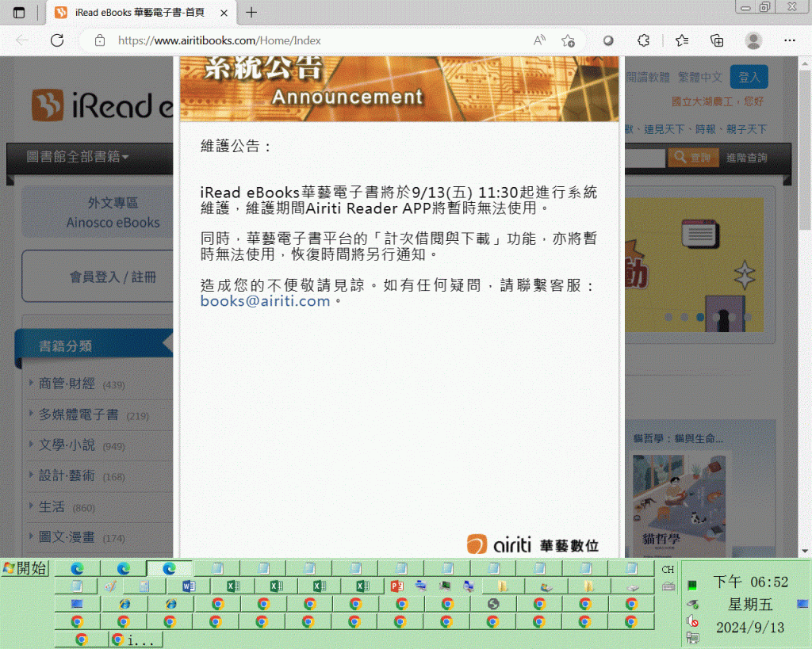The height and width of the screenshot is (649, 812).
Task: Open 外文專區 Ainosco eBooks section
Action: 98,212
